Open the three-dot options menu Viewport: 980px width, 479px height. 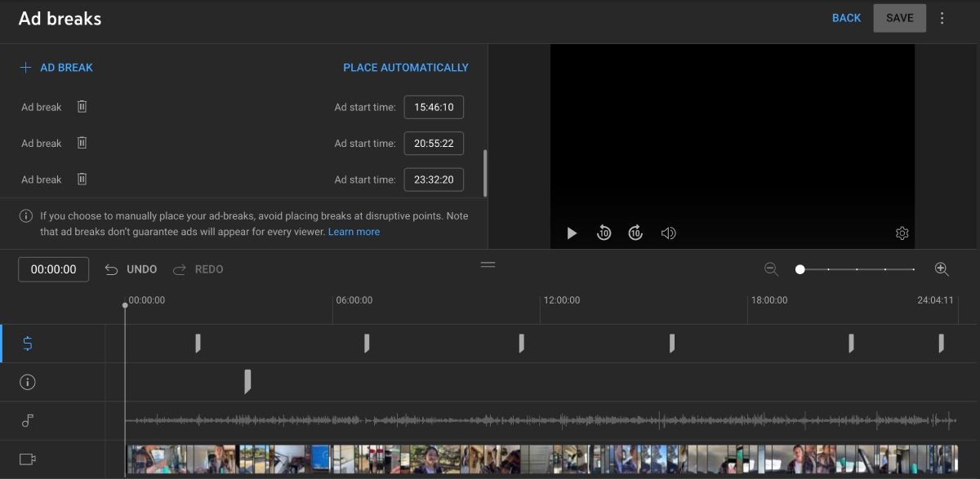(x=942, y=17)
